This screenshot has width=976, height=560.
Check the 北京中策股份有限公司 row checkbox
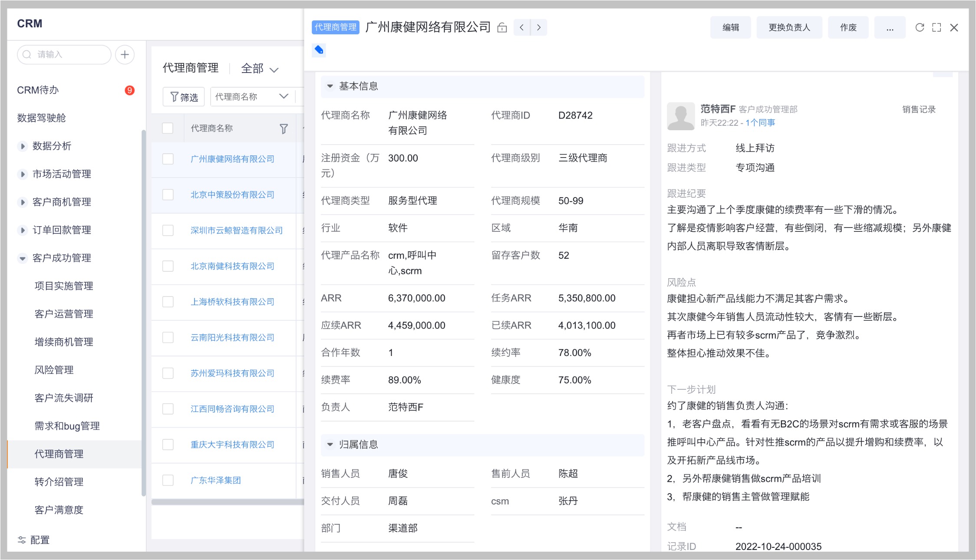168,194
